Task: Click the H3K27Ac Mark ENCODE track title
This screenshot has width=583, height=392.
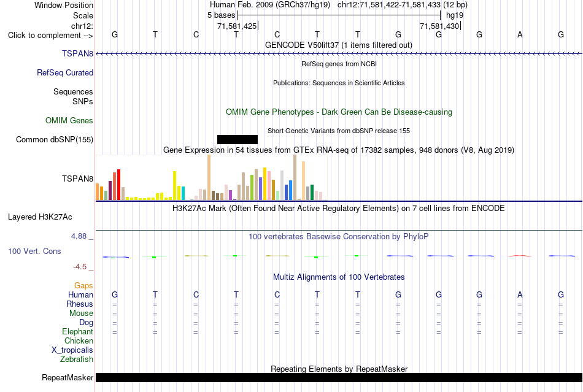Action: pos(339,208)
